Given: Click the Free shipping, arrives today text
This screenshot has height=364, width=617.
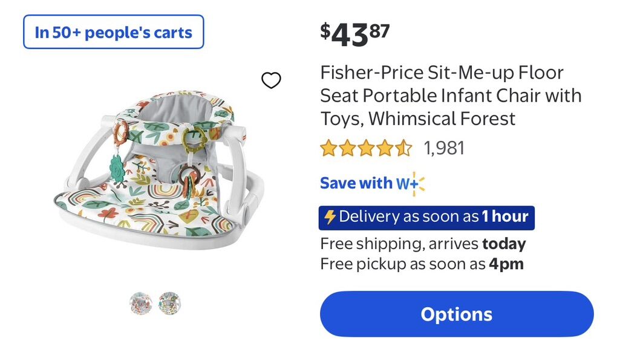Looking at the screenshot, I should pyautogui.click(x=423, y=244).
